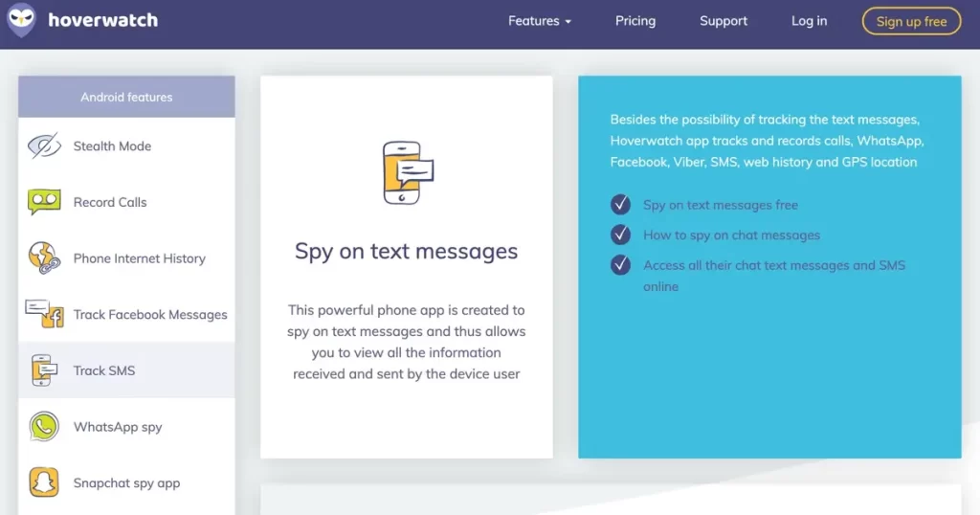Open the Support page
This screenshot has width=980, height=515.
tap(724, 21)
